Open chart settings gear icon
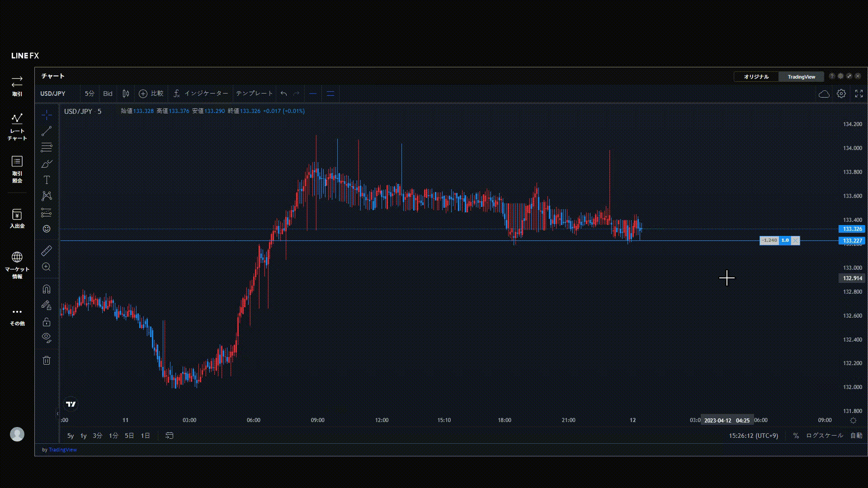Image resolution: width=868 pixels, height=488 pixels. pos(841,94)
